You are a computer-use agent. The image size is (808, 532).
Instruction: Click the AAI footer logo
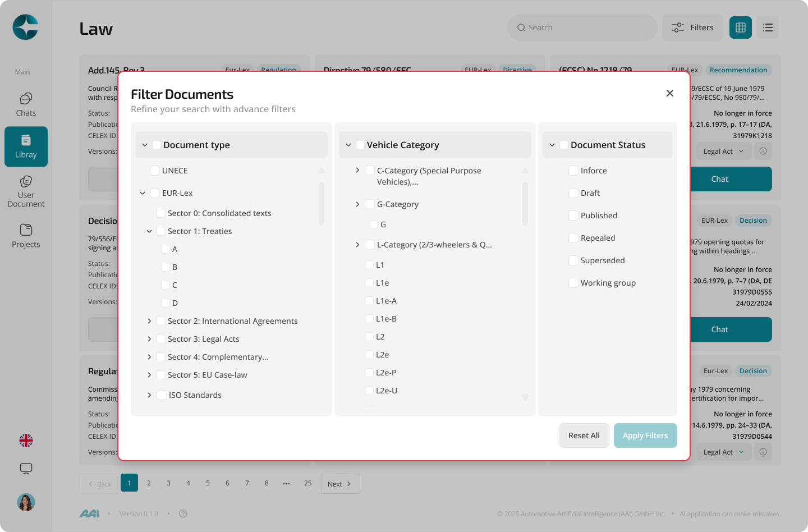pyautogui.click(x=89, y=513)
